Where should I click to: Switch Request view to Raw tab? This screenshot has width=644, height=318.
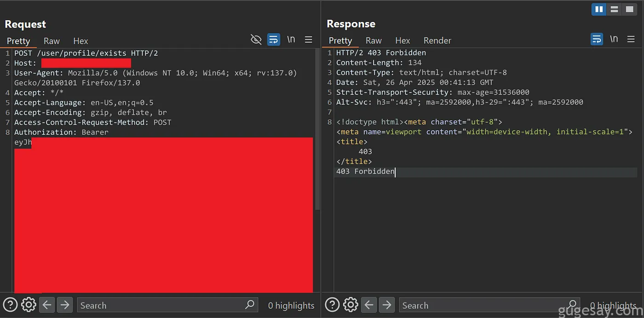tap(52, 41)
